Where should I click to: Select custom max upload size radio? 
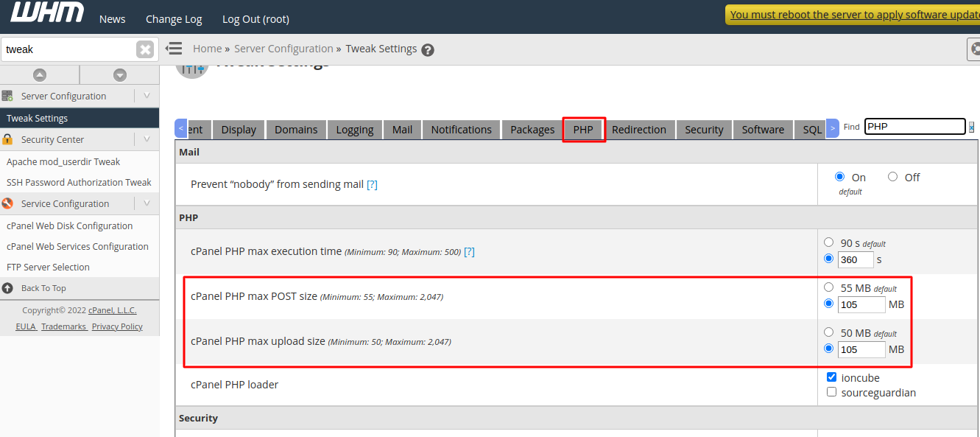pos(829,349)
